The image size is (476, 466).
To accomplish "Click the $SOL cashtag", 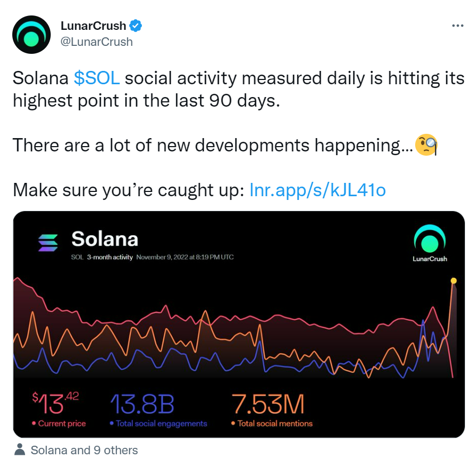I will [97, 78].
